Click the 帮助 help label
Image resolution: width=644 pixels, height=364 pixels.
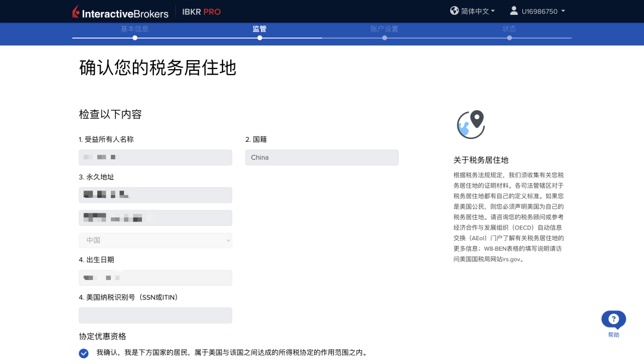[614, 335]
